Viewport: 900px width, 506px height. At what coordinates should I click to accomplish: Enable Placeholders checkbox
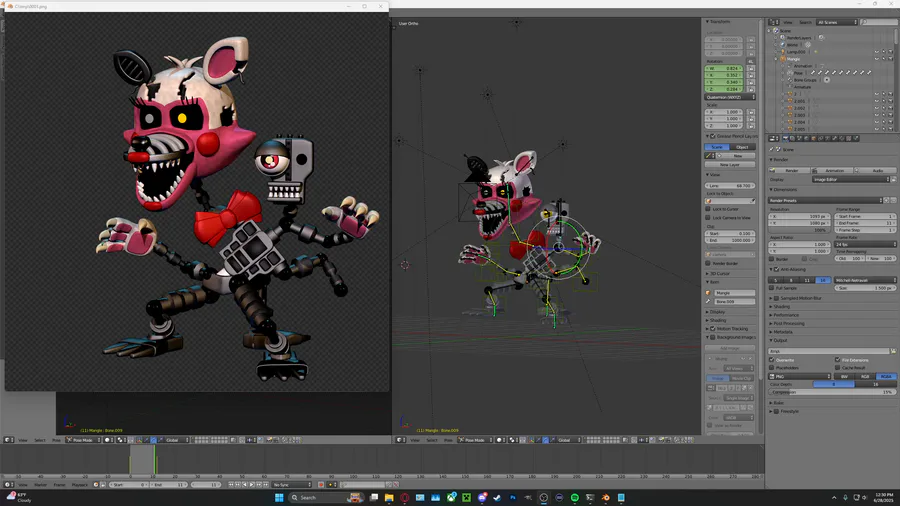pos(771,367)
